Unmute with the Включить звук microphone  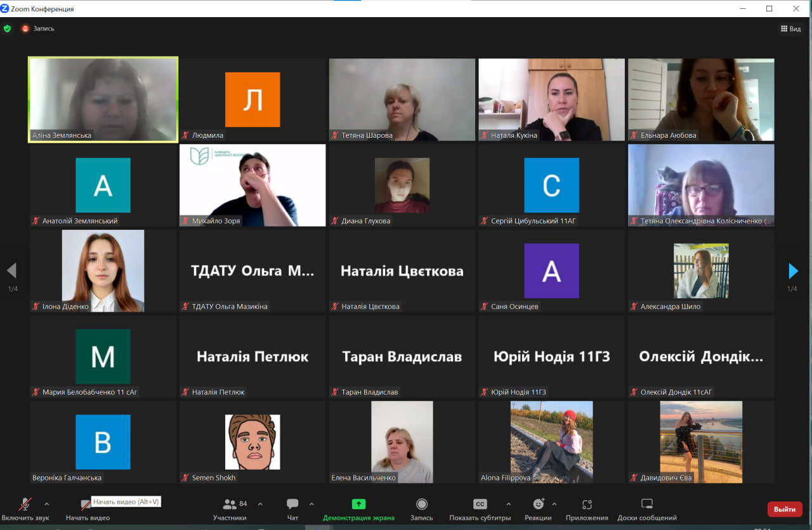(x=25, y=509)
